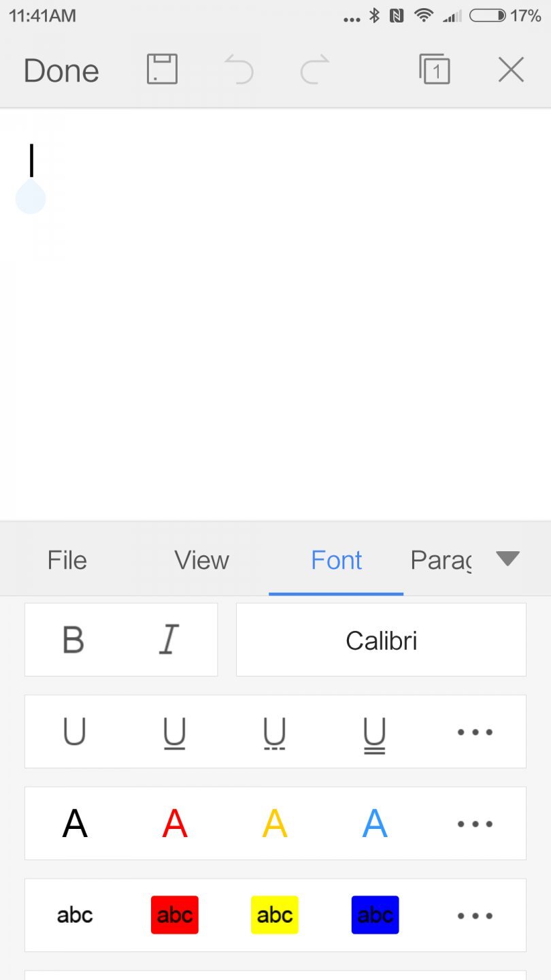
Task: Open the Calibri font name selector
Action: [x=381, y=640]
